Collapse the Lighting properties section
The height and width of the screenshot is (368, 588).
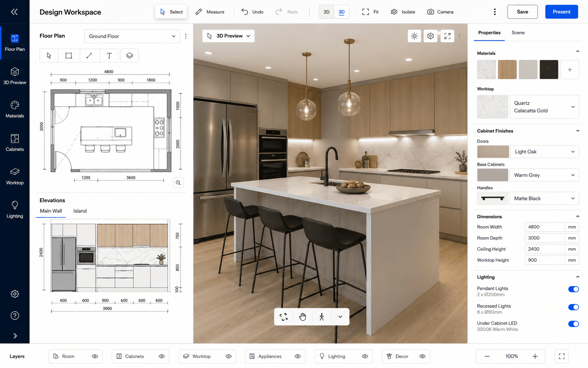(x=577, y=277)
